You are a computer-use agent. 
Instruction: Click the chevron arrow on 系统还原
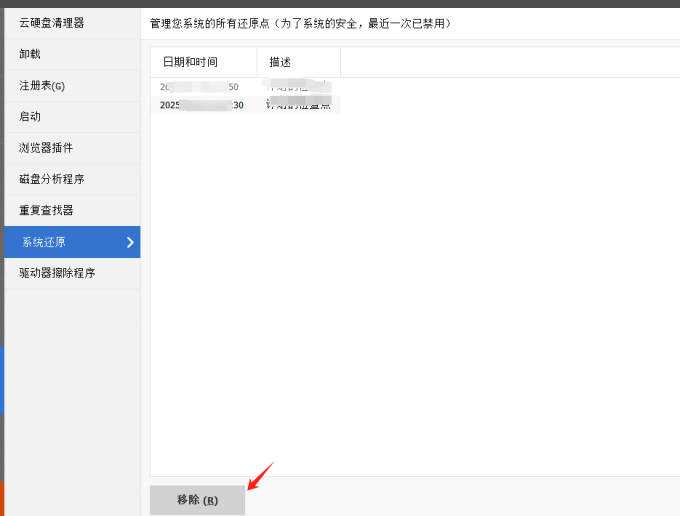coord(130,242)
